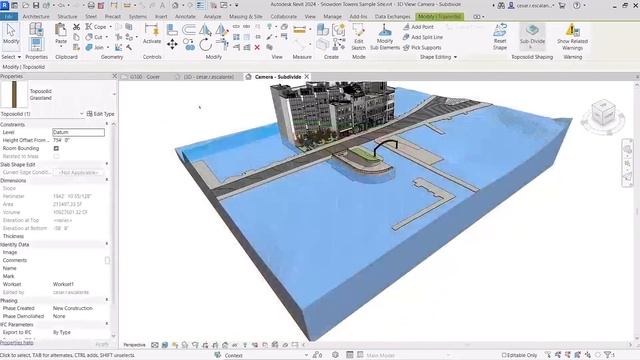The height and width of the screenshot is (360, 640).
Task: Click the Add Point tool
Action: [418, 27]
